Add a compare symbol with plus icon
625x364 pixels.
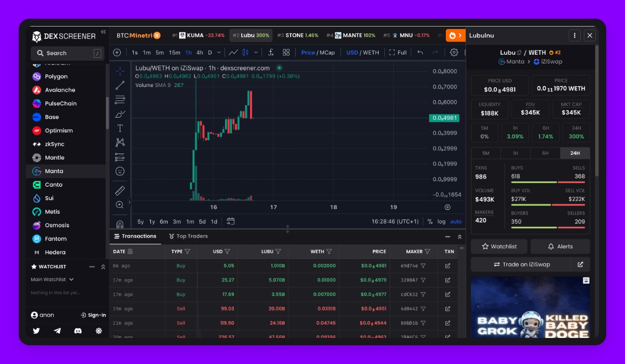point(117,53)
